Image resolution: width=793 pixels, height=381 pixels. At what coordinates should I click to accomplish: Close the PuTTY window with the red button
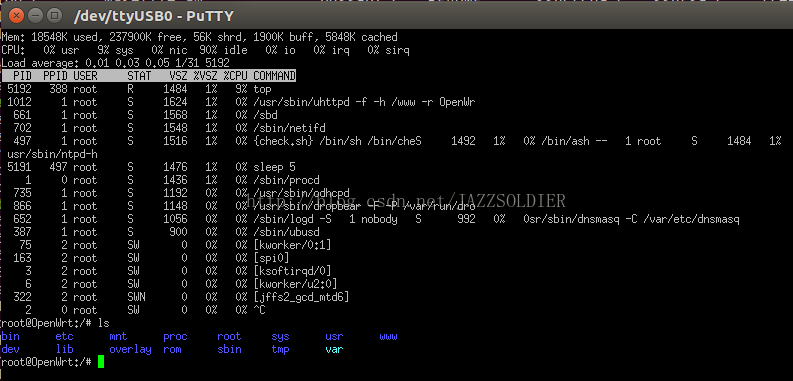click(x=16, y=16)
